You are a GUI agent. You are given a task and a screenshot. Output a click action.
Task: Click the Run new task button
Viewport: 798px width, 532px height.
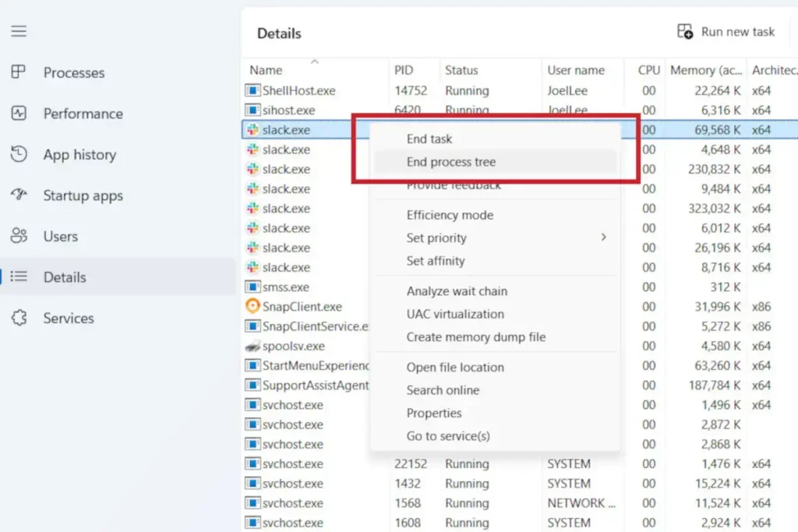click(726, 31)
